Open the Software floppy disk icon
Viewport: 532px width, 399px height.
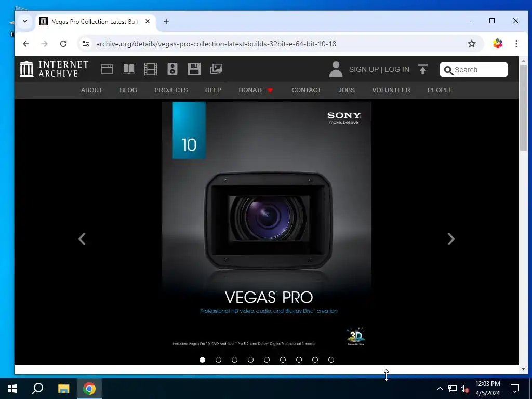tap(194, 69)
